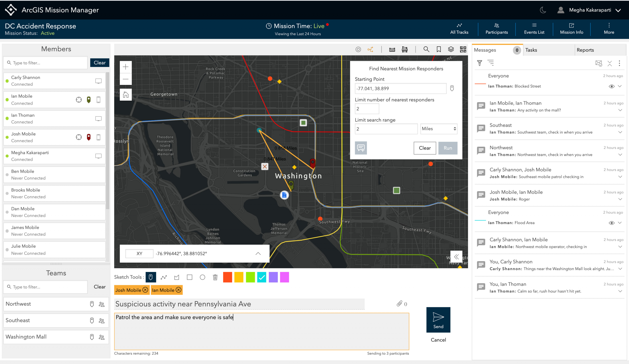The image size is (629, 364).
Task: Switch to the Reports tab
Action: pos(585,50)
